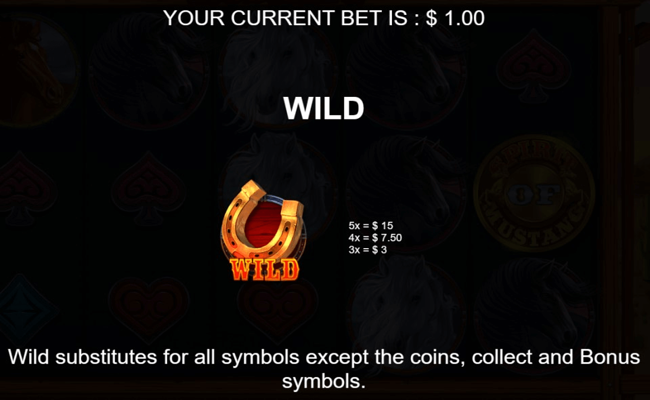The width and height of the screenshot is (650, 400).
Task: Click the large white WILD heading
Action: click(x=324, y=108)
